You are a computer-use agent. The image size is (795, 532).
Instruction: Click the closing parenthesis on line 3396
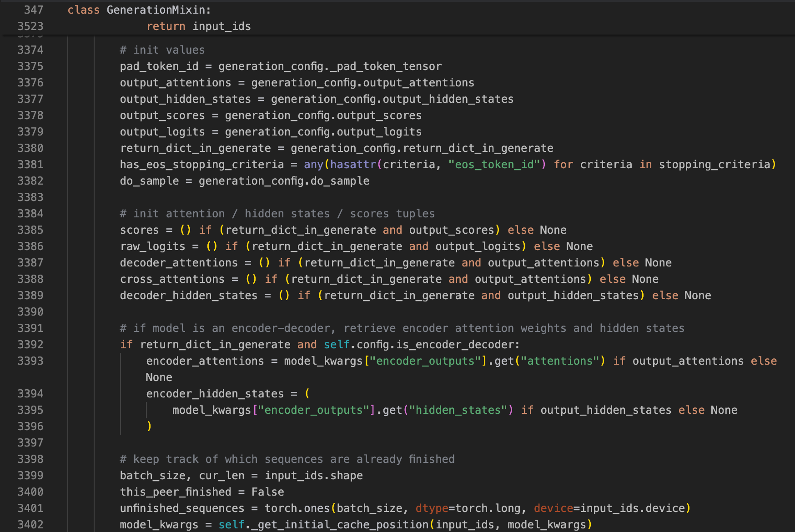[x=149, y=427]
